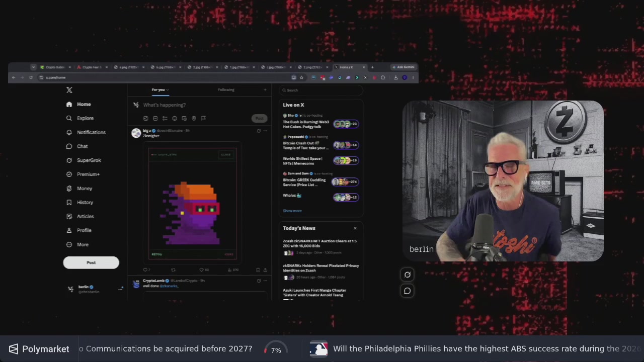Screen dimensions: 644x362
Task: Click the chat bubble icon below webcam
Action: pyautogui.click(x=408, y=291)
